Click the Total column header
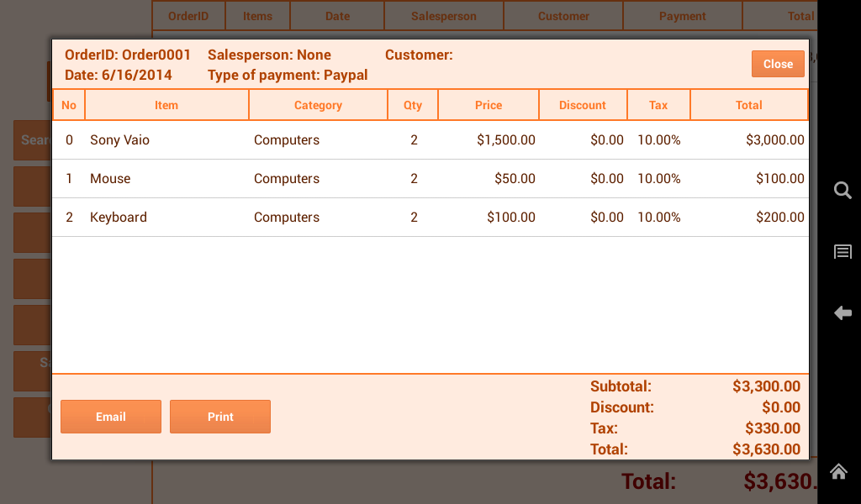This screenshot has width=861, height=504. [x=799, y=15]
